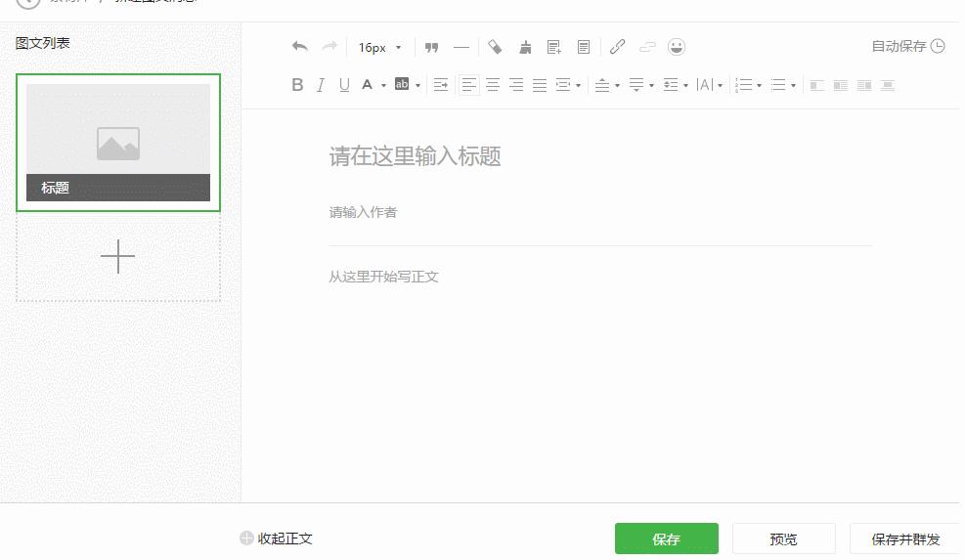This screenshot has width=965, height=560.
Task: Click the 保存并群发 button
Action: [x=905, y=539]
